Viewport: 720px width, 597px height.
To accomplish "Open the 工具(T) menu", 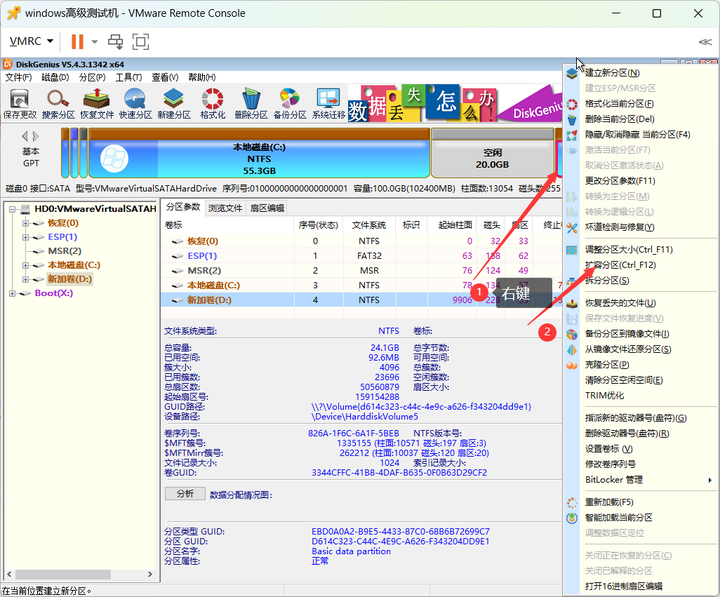I will (129, 77).
